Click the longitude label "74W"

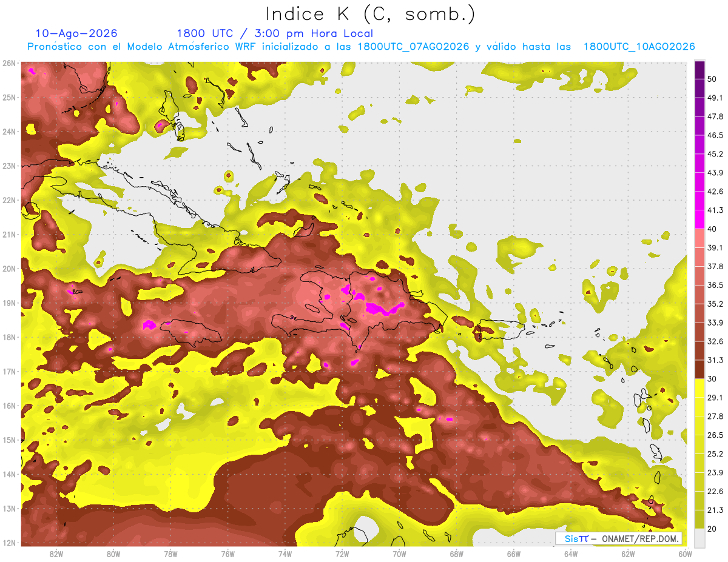285,554
